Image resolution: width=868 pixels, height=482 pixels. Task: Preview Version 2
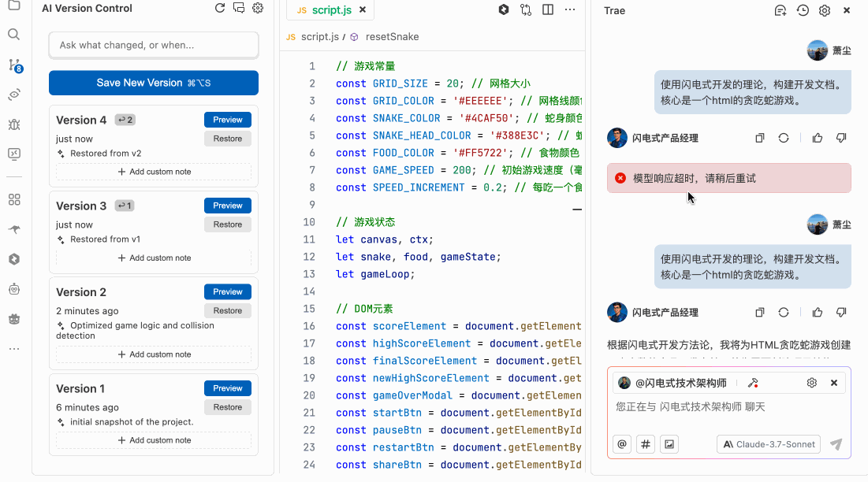point(228,292)
